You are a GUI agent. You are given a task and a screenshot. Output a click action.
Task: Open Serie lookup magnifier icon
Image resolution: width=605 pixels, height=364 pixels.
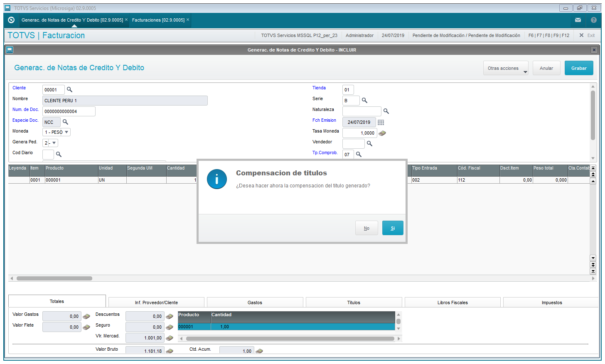click(364, 100)
